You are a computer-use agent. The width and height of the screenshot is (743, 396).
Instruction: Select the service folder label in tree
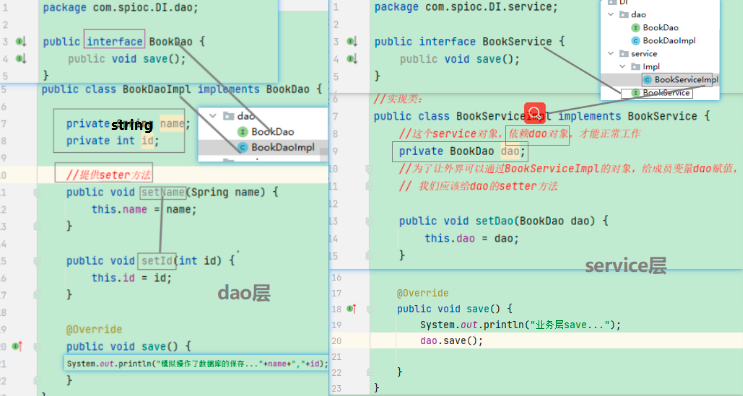644,54
